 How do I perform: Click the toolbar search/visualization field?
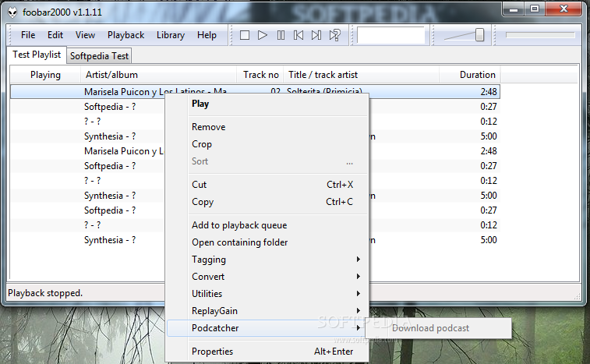point(390,35)
